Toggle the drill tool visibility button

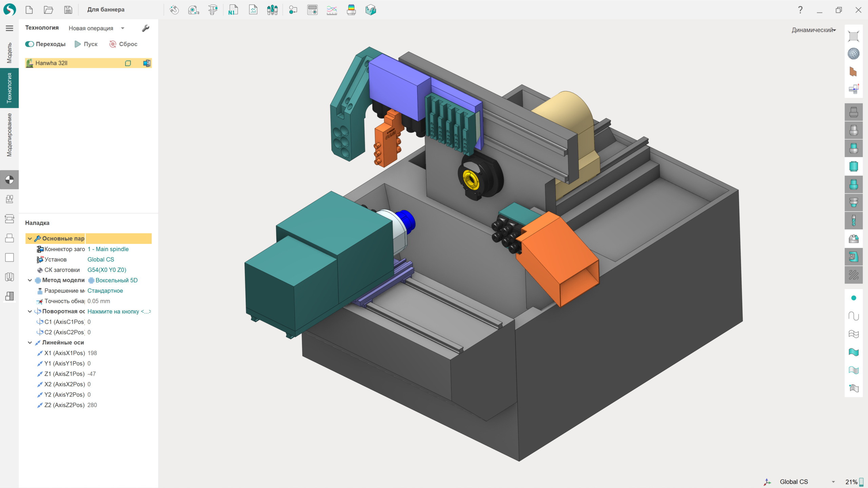coord(853,221)
